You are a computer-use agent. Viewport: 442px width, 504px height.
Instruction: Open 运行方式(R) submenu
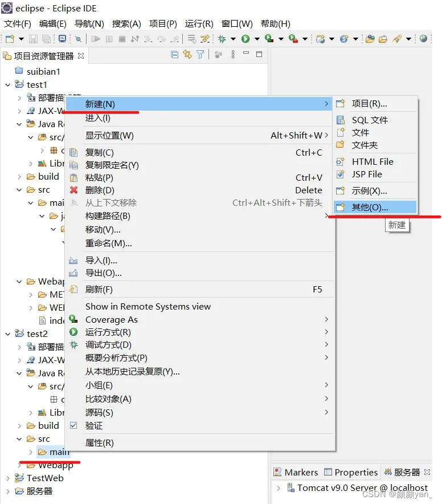coord(200,332)
